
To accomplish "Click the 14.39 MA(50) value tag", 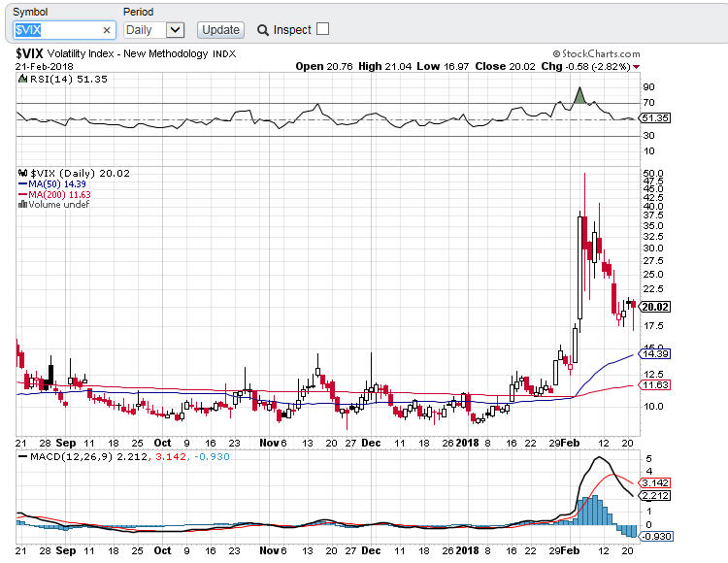I will point(656,354).
